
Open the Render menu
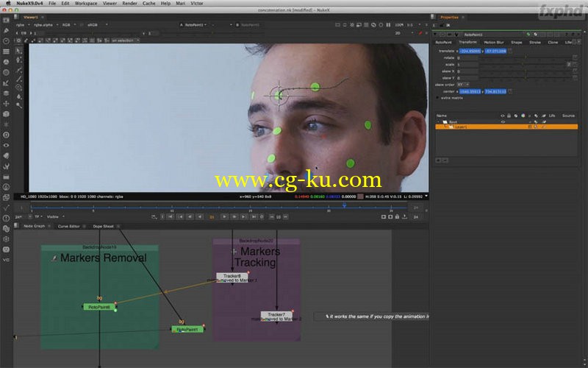tap(129, 3)
